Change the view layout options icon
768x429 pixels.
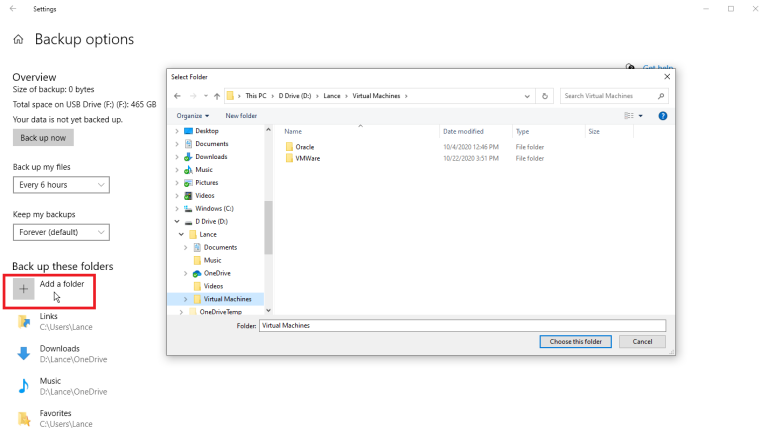(x=629, y=116)
